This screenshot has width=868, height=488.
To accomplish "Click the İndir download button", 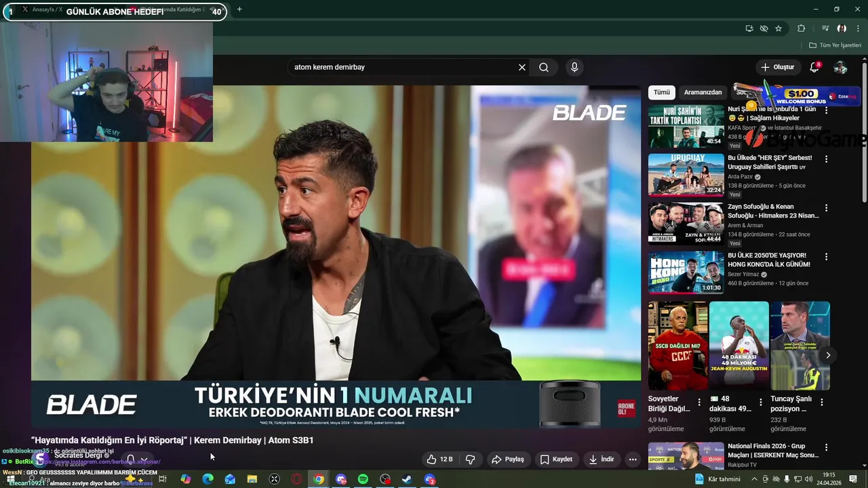I will [601, 459].
